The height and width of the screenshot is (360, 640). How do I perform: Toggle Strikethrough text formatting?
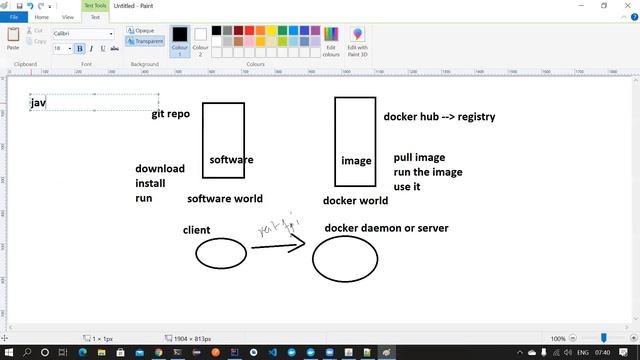(115, 49)
